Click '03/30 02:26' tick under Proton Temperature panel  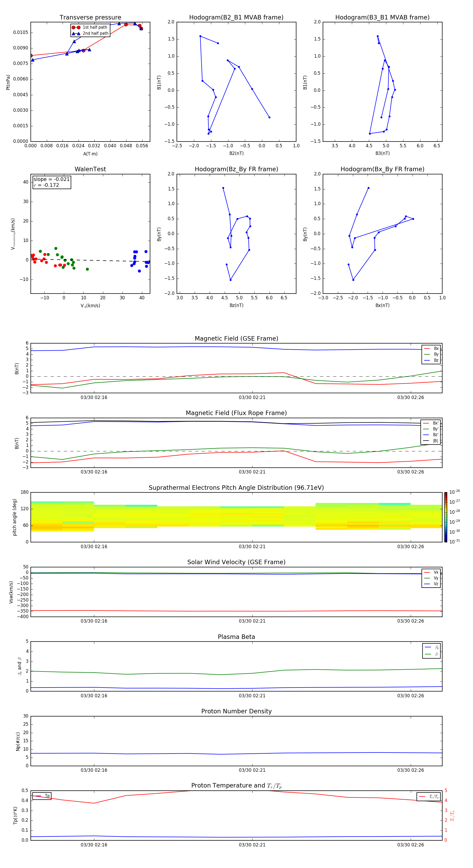[x=411, y=845]
